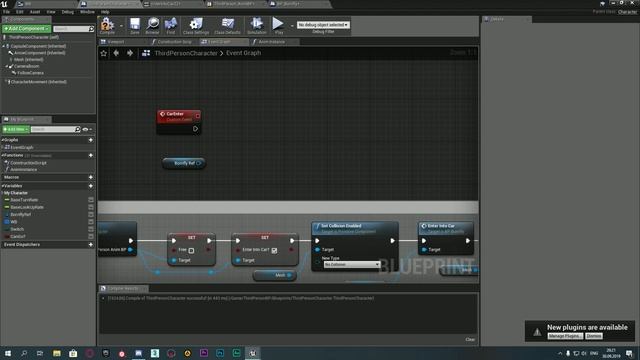Screen dimensions: 640x360
Task: Click Clear in Compiler Results
Action: click(x=470, y=340)
